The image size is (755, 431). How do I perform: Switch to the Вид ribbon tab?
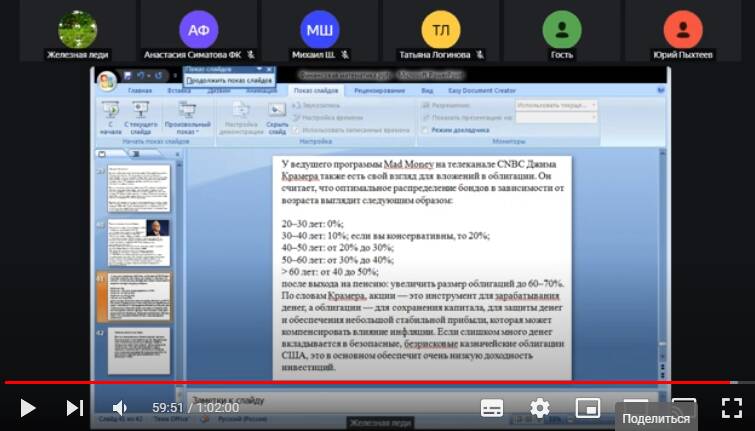[427, 91]
